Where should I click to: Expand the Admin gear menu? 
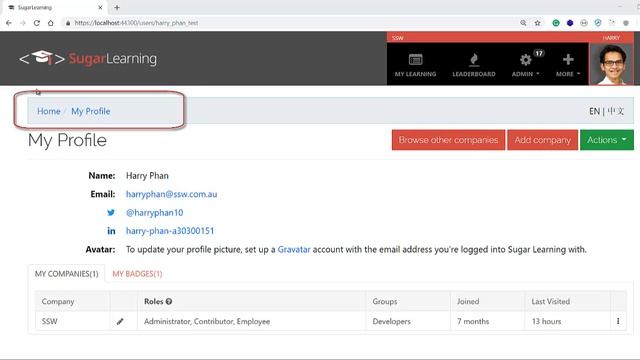[526, 64]
